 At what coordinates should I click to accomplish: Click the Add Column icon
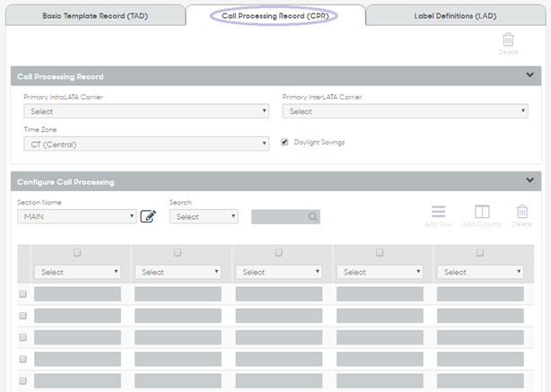[x=482, y=212]
